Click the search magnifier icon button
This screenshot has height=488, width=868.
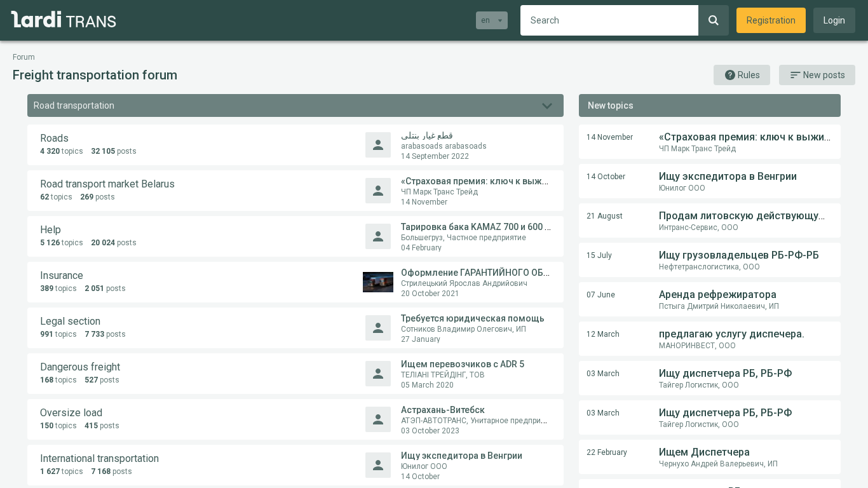pyautogui.click(x=713, y=20)
